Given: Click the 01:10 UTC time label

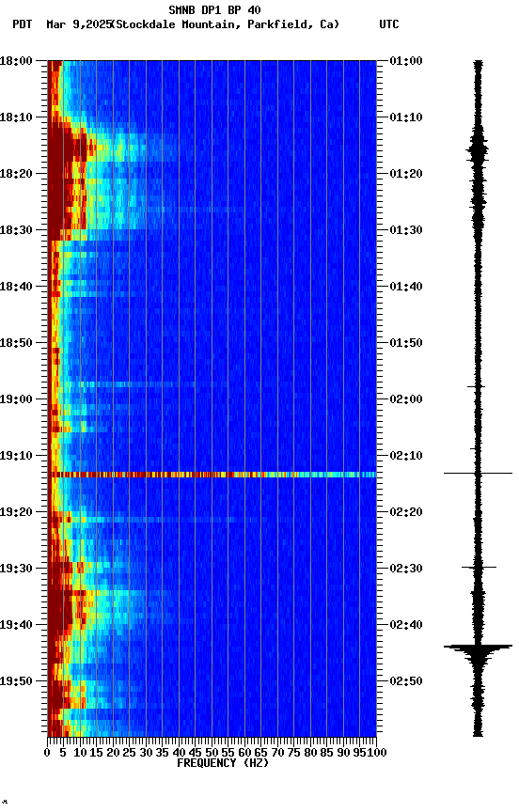Looking at the screenshot, I should pos(406,117).
